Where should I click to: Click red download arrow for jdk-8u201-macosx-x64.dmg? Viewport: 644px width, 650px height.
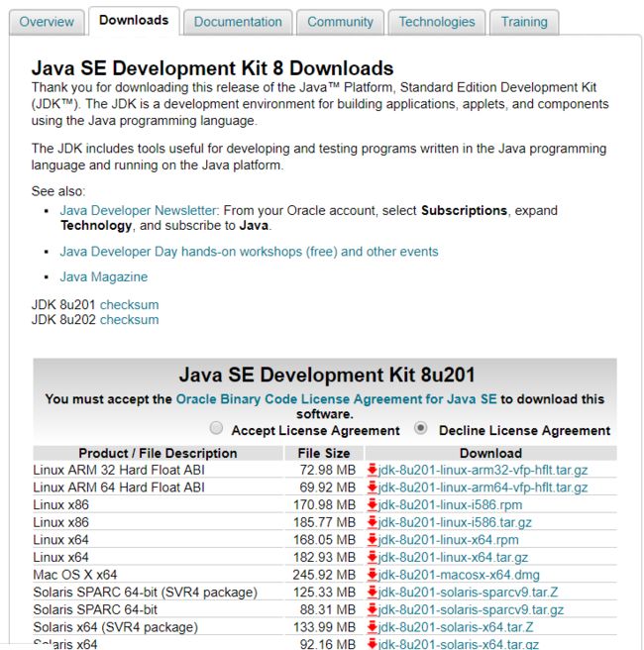tap(372, 575)
